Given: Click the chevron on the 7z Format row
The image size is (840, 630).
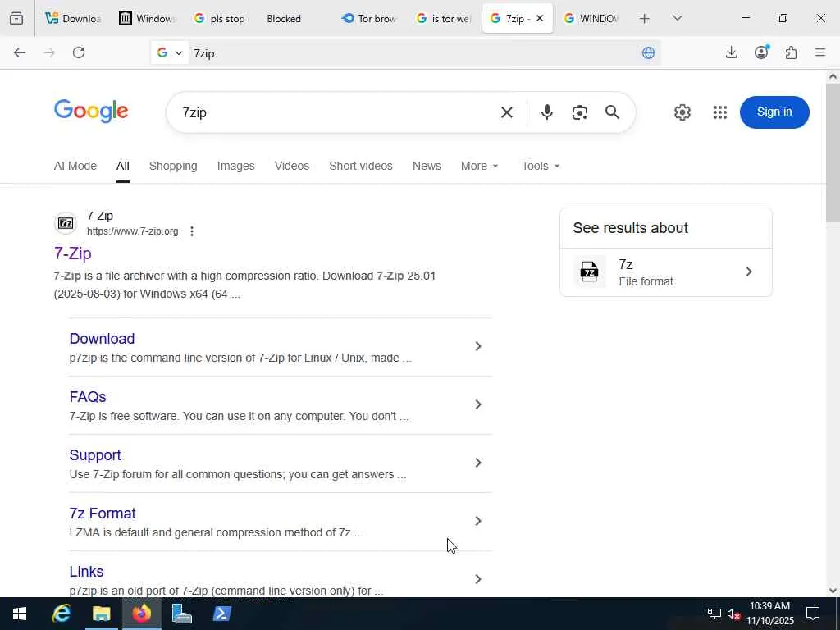Looking at the screenshot, I should pyautogui.click(x=478, y=521).
